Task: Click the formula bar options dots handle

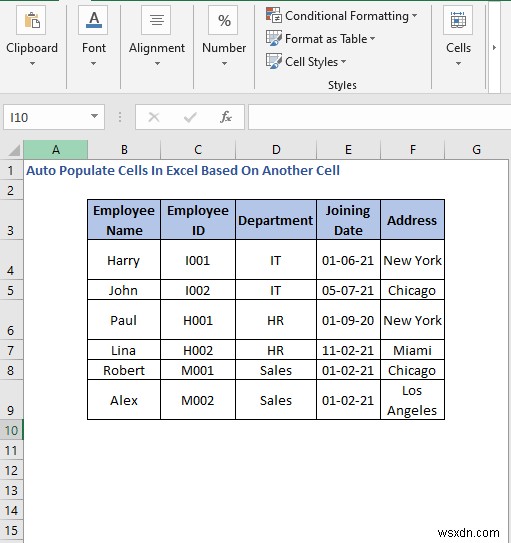Action: [120, 117]
